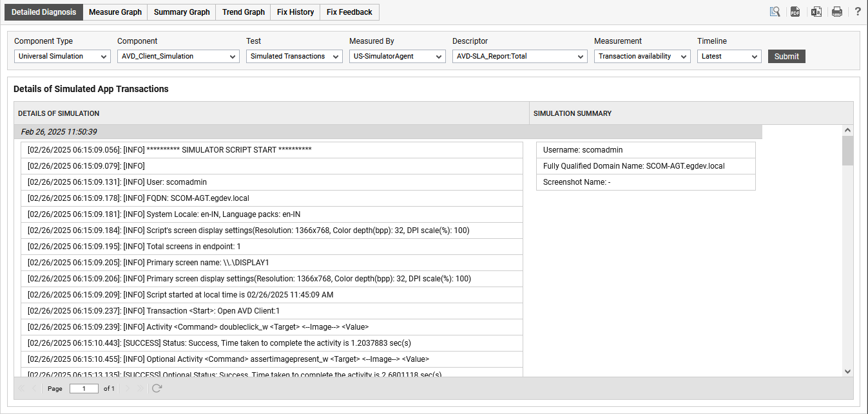
Task: Switch to the Measure Graph tab
Action: coord(115,12)
